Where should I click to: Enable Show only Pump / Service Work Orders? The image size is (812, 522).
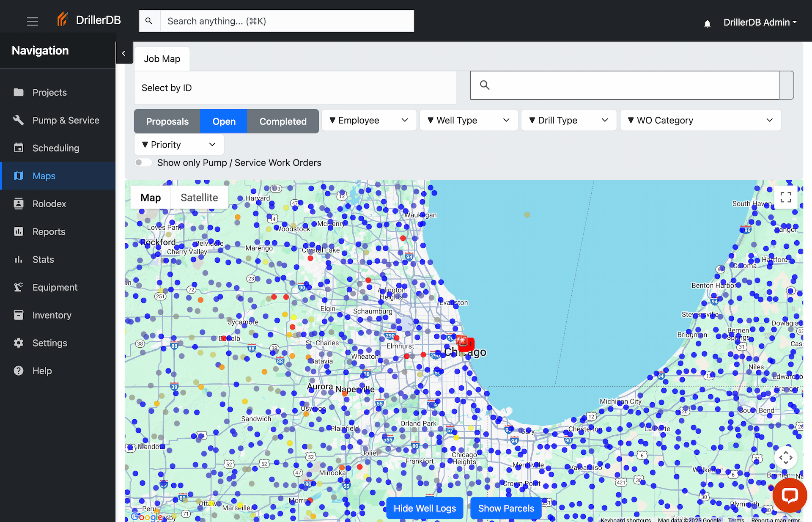tap(143, 162)
